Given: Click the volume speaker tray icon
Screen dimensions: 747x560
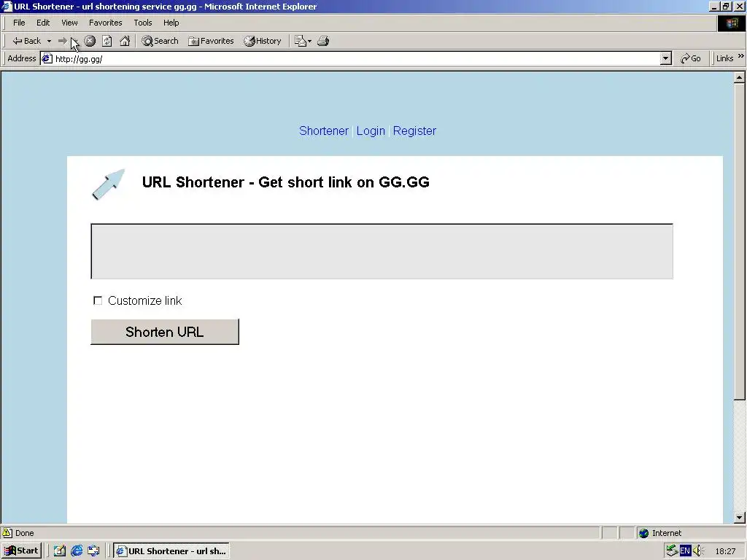Looking at the screenshot, I should (x=698, y=551).
